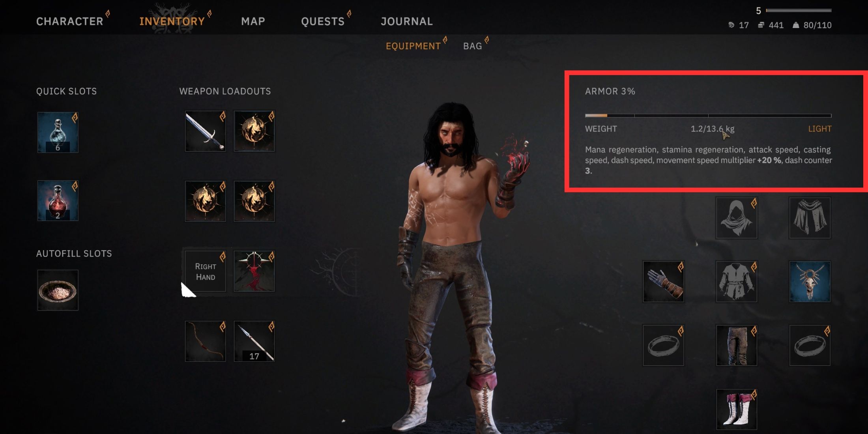Open the food bowl autofill slot
Screen dimensions: 868x434
[58, 290]
